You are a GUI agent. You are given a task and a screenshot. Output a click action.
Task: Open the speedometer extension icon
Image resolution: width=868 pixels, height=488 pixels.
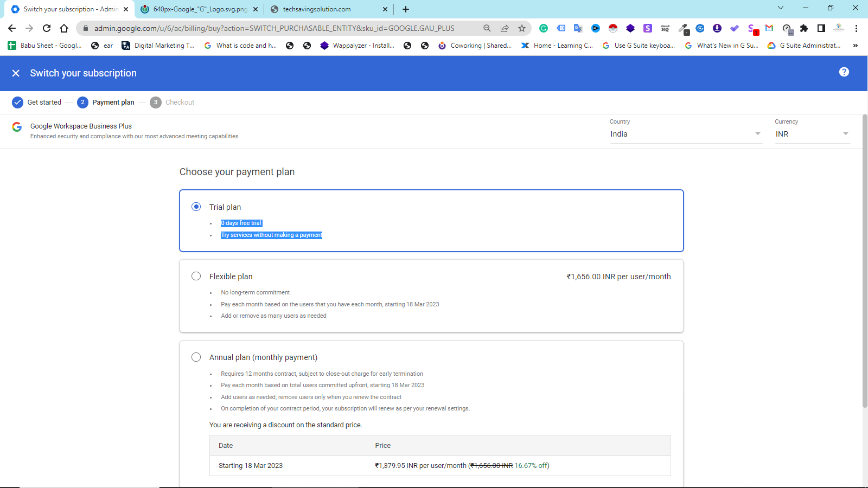[x=787, y=29]
